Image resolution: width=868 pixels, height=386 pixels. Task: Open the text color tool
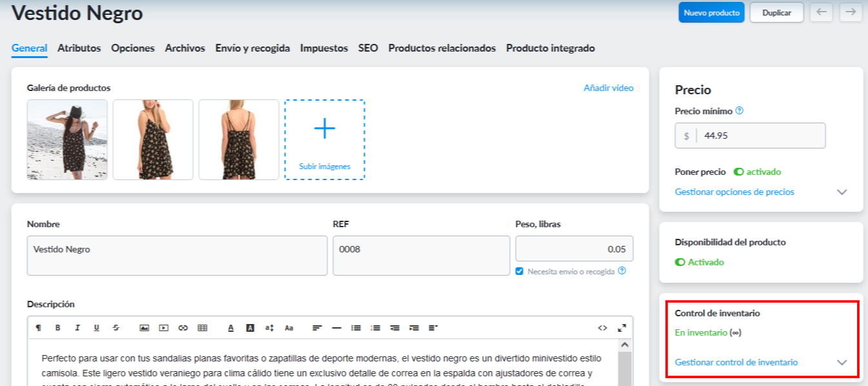click(x=231, y=328)
